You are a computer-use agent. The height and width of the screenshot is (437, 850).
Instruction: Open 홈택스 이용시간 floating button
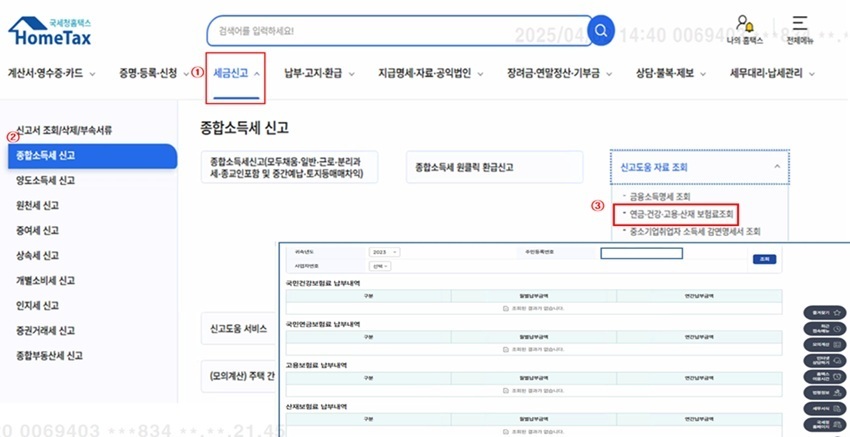pyautogui.click(x=825, y=377)
